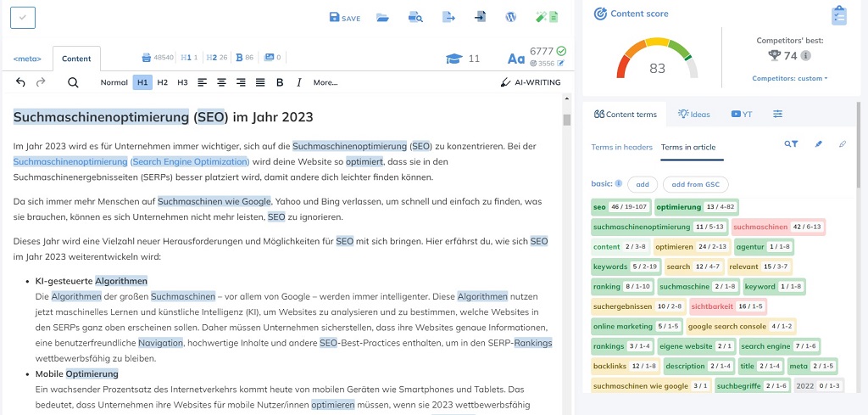Click the checkmark box at top left
The image size is (868, 415).
pos(23,18)
